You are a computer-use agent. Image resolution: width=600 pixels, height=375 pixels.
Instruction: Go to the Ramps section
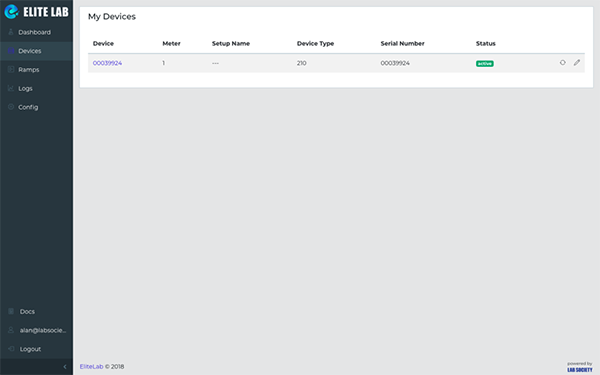(36, 70)
